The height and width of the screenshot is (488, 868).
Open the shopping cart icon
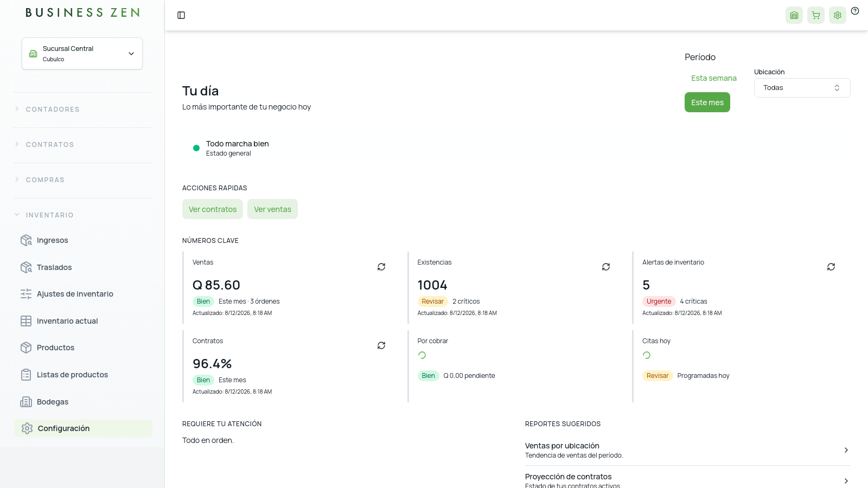pyautogui.click(x=816, y=15)
